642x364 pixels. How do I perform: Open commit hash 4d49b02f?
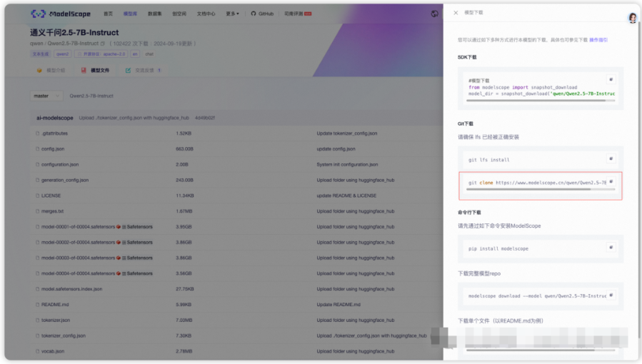pyautogui.click(x=205, y=118)
